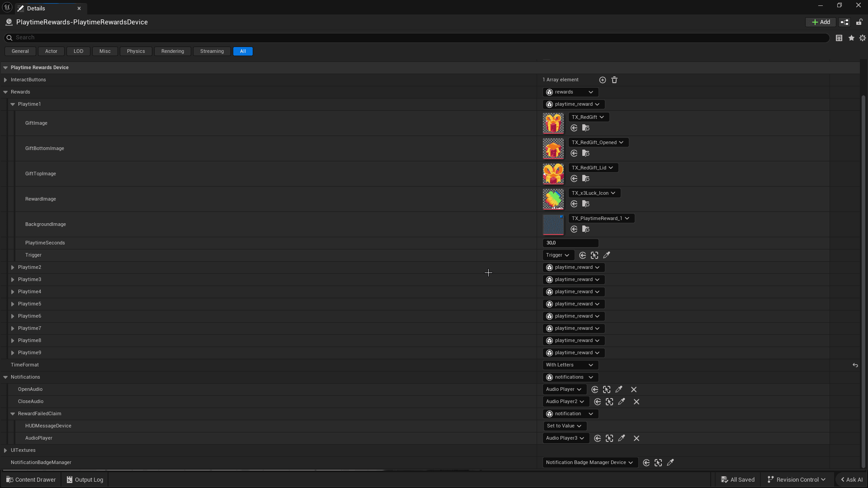This screenshot has height=488, width=868.
Task: Click the PlaytimeSeconds value field
Action: 570,243
